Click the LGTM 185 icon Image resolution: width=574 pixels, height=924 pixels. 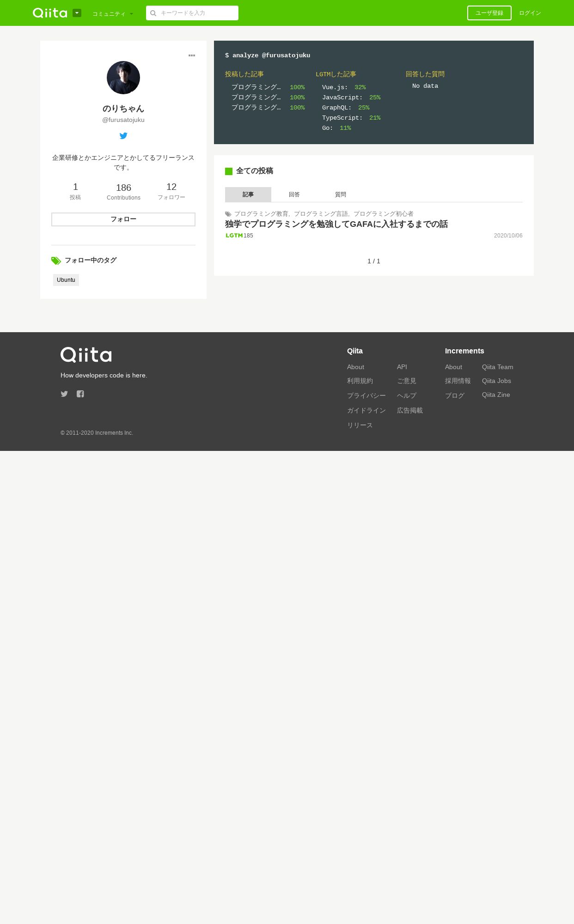(234, 236)
